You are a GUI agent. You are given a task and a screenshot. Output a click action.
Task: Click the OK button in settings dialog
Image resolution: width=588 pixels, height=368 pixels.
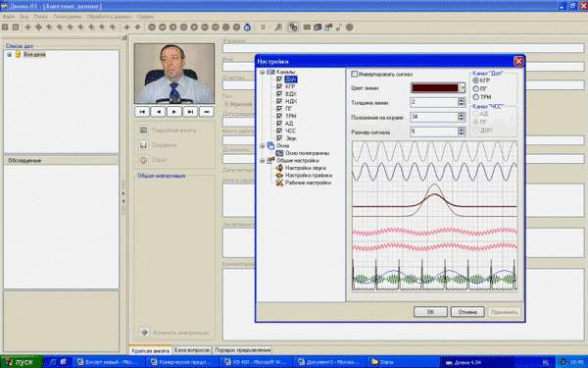pyautogui.click(x=430, y=312)
